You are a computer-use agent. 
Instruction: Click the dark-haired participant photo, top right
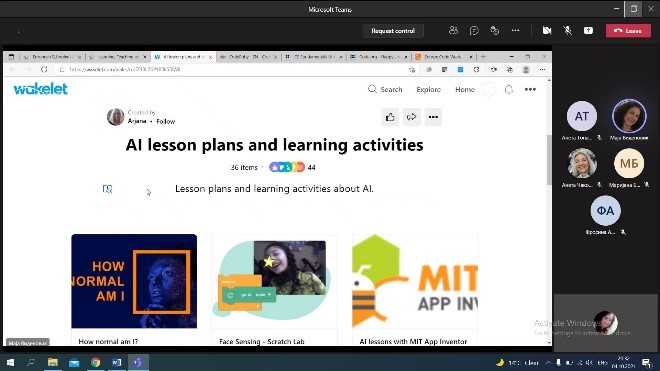point(629,116)
